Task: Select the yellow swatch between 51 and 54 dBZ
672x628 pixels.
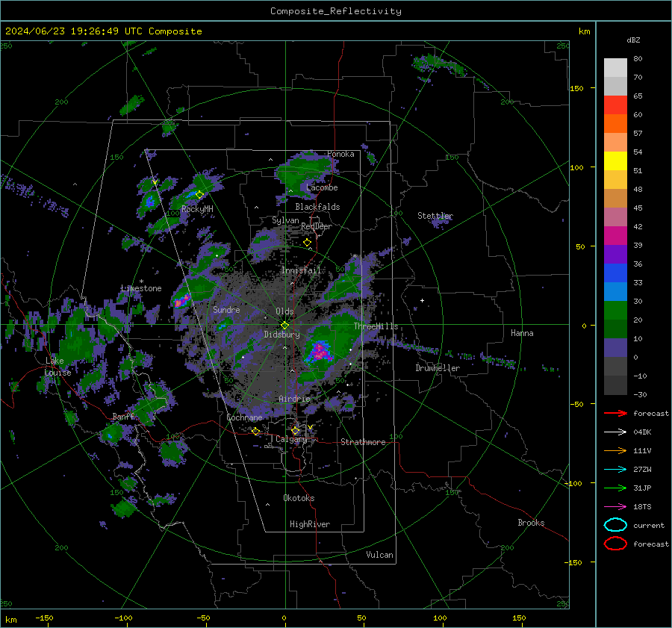Action: pyautogui.click(x=615, y=161)
